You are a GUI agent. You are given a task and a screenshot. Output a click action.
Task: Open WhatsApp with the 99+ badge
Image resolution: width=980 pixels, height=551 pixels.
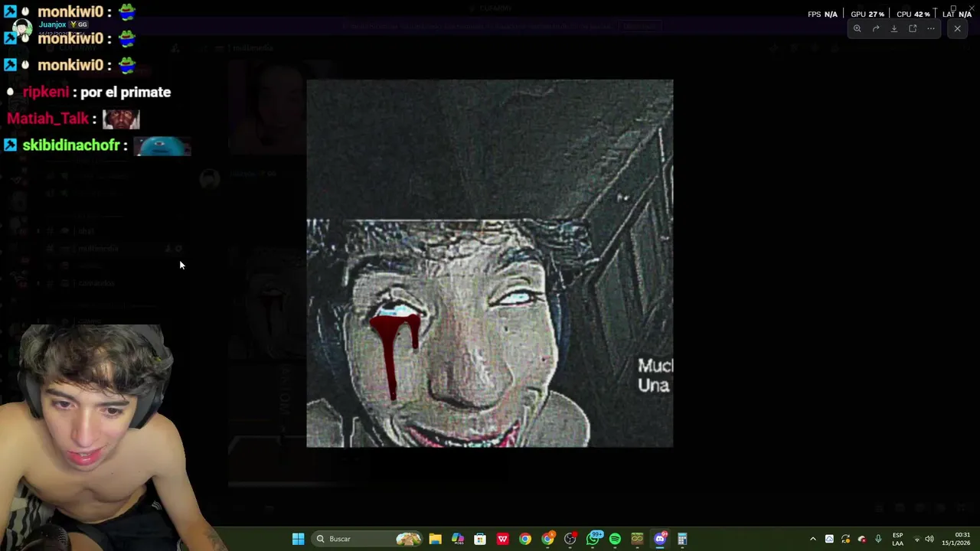point(593,539)
